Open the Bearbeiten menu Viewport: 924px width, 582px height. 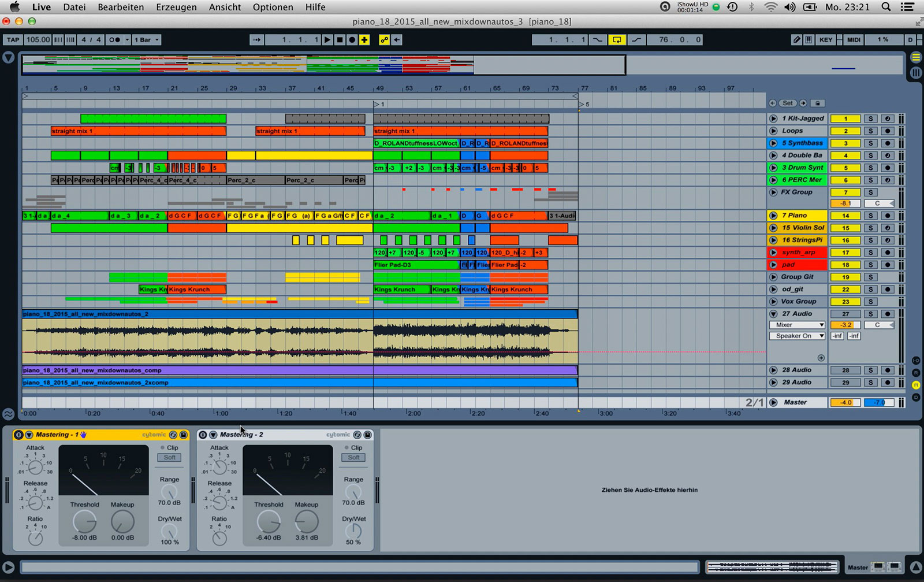[121, 7]
